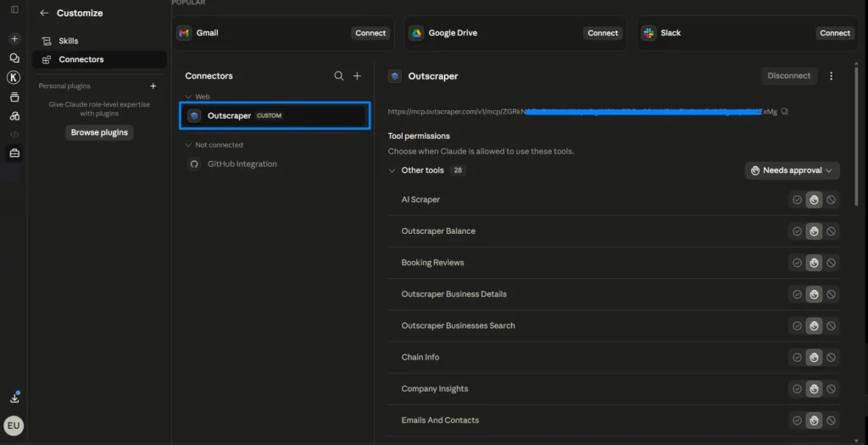Click the Gmail logo icon
The image size is (868, 445).
point(184,33)
